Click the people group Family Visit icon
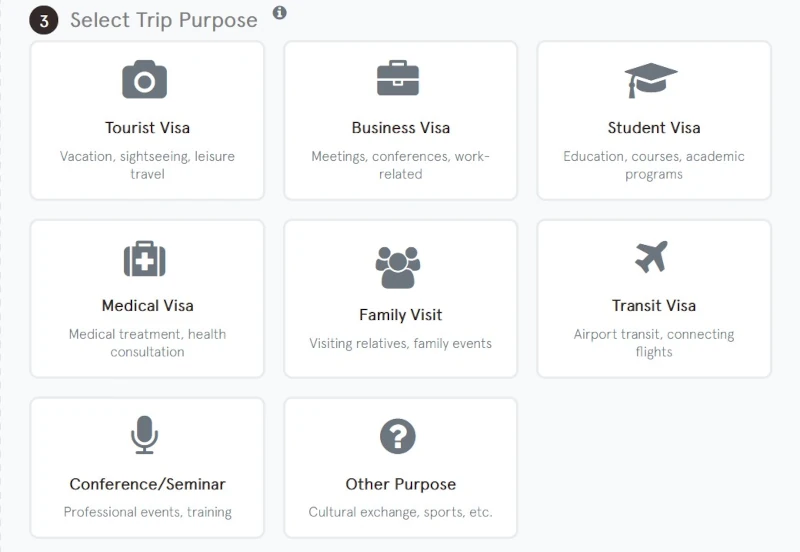This screenshot has width=800, height=552. click(x=398, y=267)
